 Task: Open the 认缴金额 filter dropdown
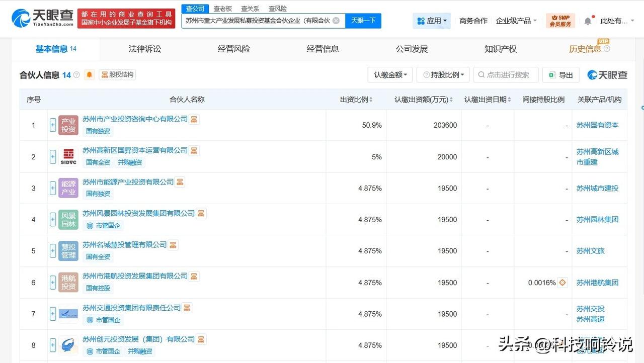pyautogui.click(x=390, y=75)
